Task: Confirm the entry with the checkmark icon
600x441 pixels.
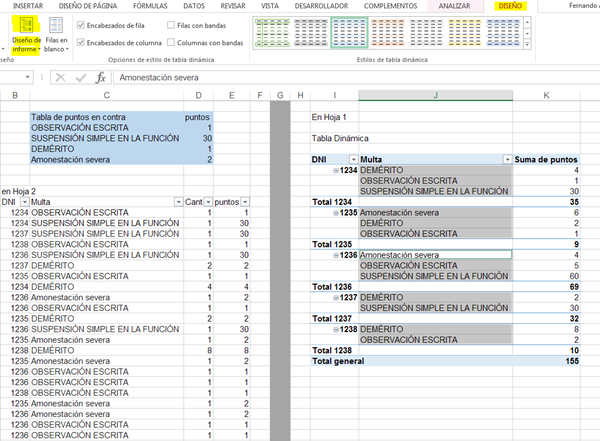Action: click(81, 77)
